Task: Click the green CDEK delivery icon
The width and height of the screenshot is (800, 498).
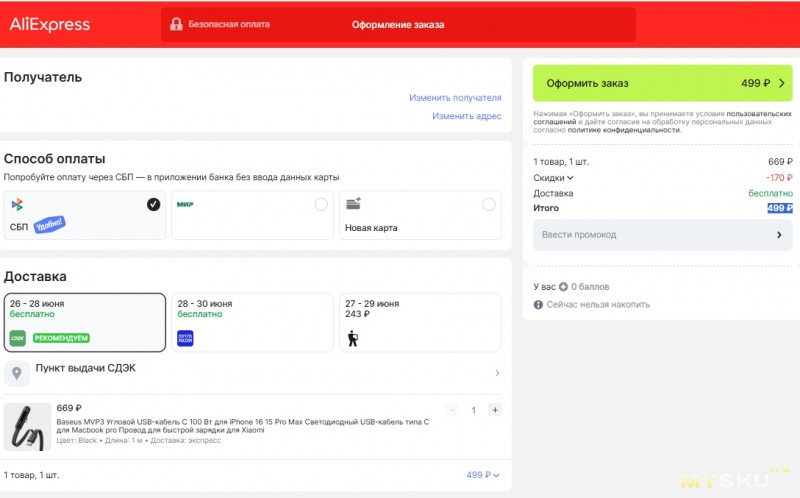Action: 17,338
